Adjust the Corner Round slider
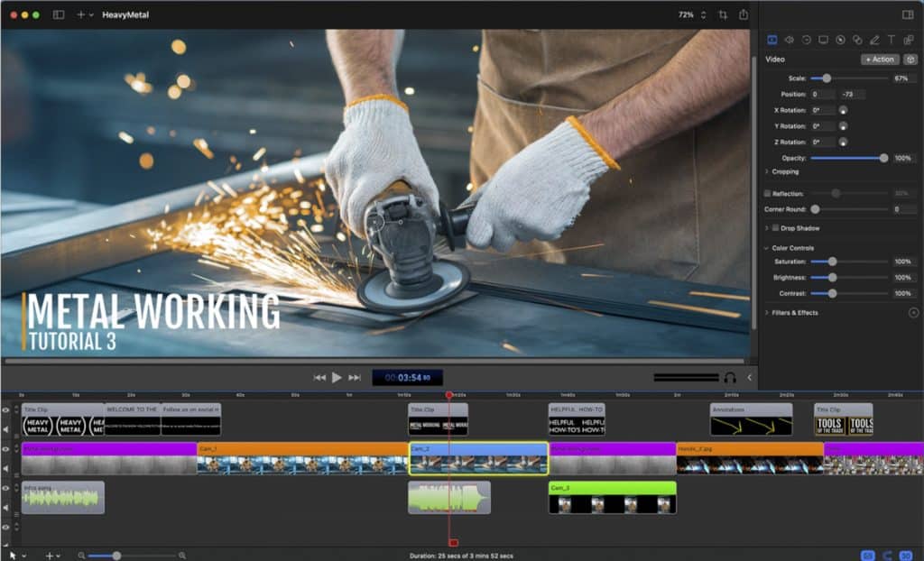924x561 pixels. (x=848, y=209)
